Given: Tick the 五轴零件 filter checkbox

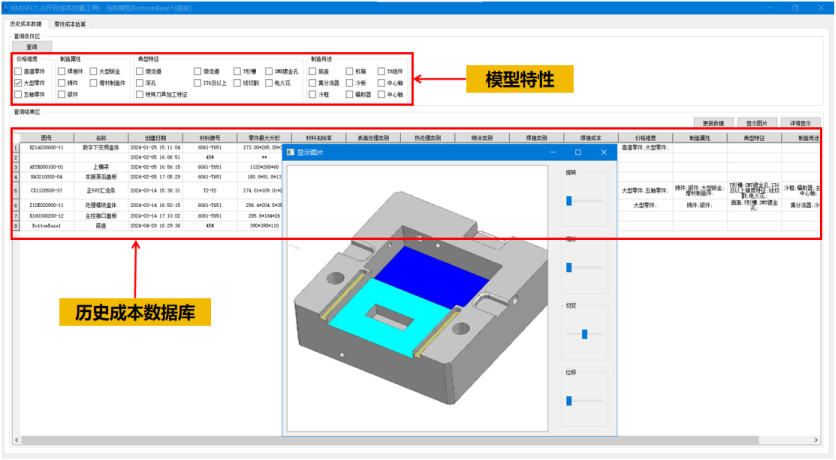Looking at the screenshot, I should point(17,94).
